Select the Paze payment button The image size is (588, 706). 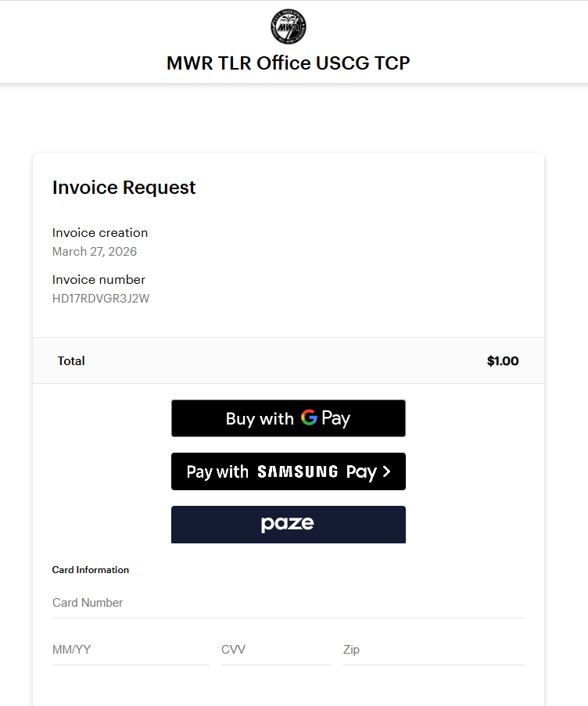pos(288,524)
